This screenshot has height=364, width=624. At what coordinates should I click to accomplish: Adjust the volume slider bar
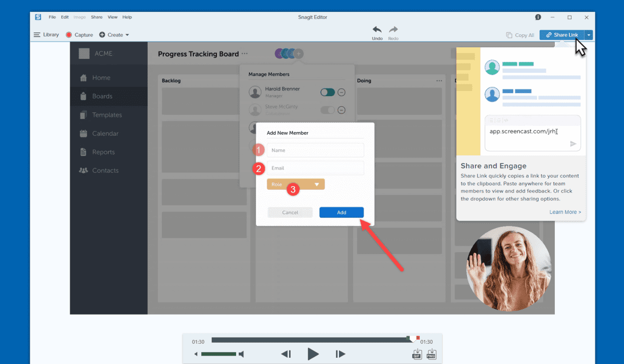[218, 354]
